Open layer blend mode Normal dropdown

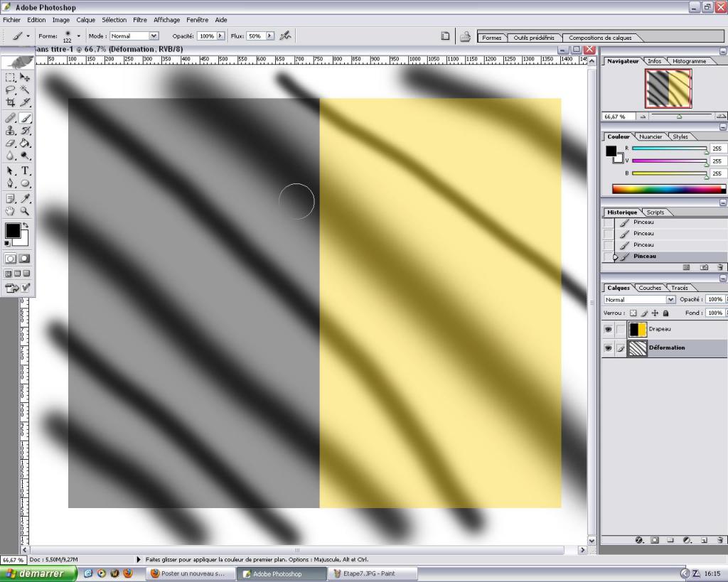(639, 300)
